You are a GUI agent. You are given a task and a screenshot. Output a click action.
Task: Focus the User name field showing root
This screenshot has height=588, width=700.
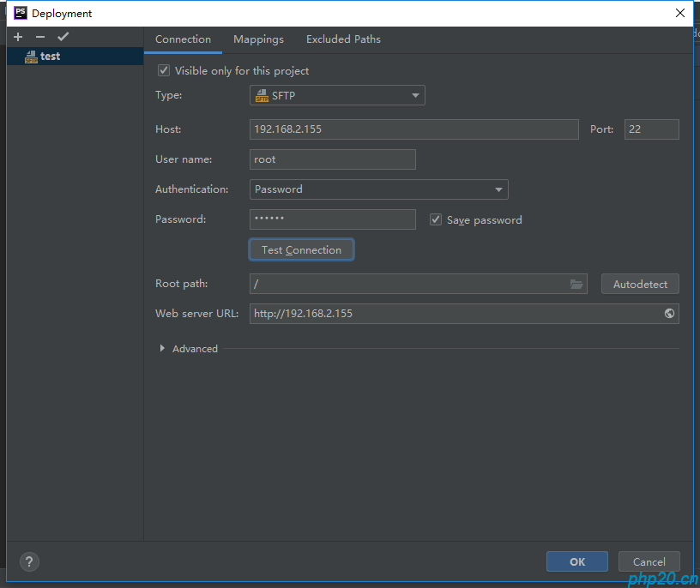[333, 159]
